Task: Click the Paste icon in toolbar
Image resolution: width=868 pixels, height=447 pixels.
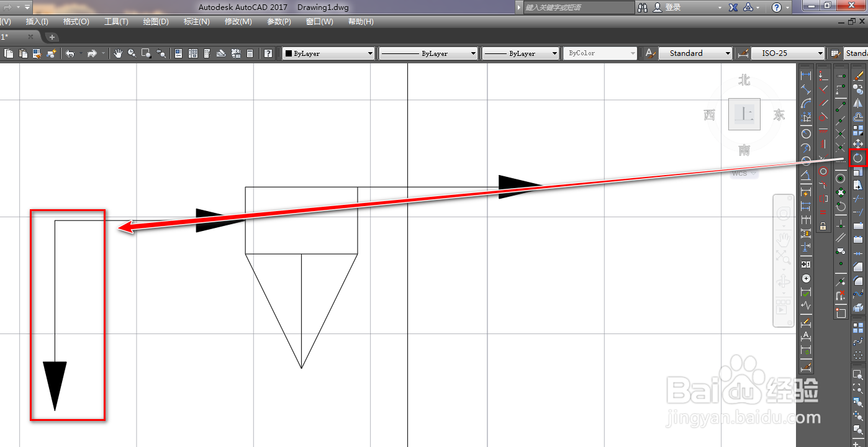Action: click(23, 53)
